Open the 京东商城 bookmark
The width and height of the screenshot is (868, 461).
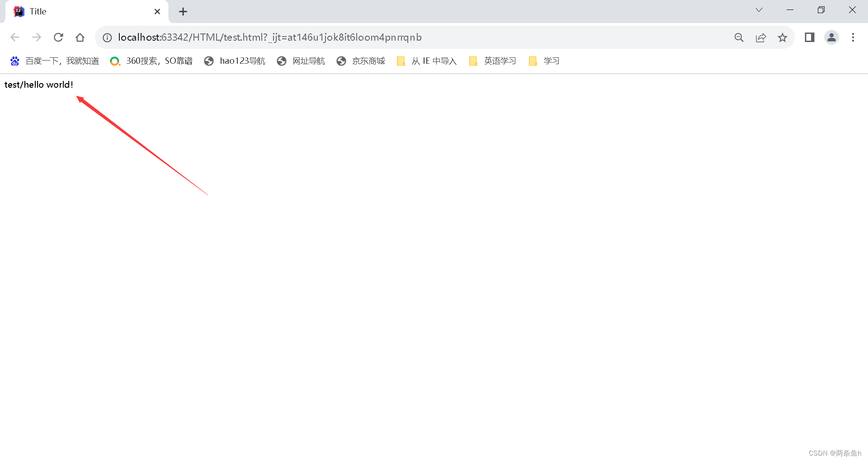[361, 61]
